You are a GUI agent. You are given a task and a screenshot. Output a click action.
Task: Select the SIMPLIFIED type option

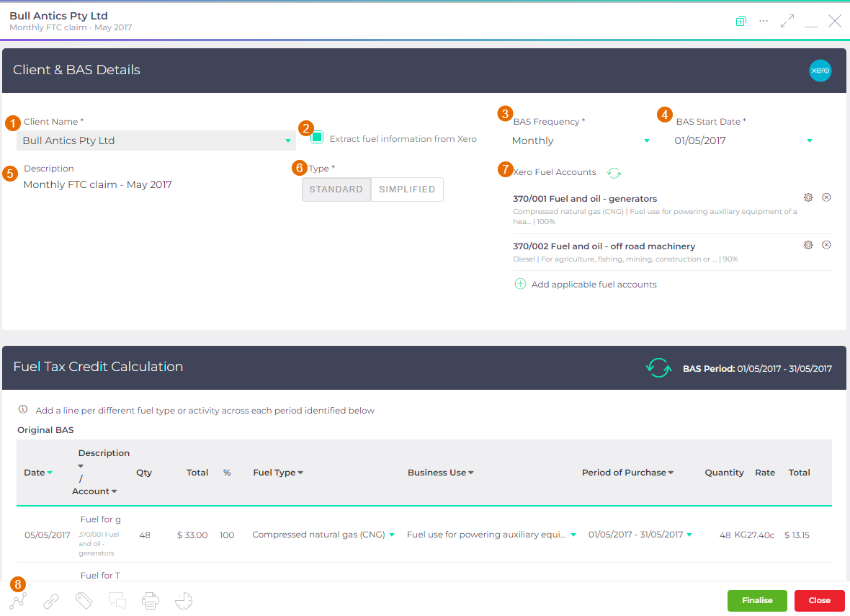pyautogui.click(x=407, y=189)
